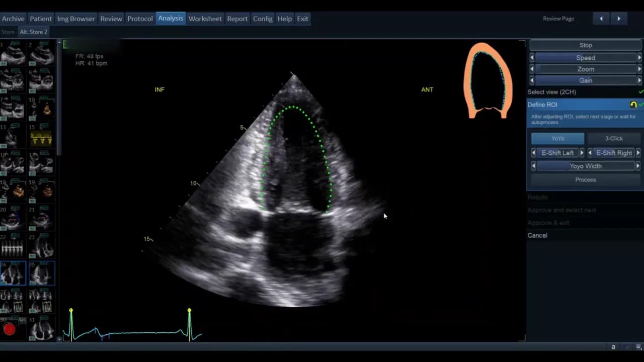Click the left ventricle bullseye diagram icon
The image size is (644, 362).
pos(487,80)
